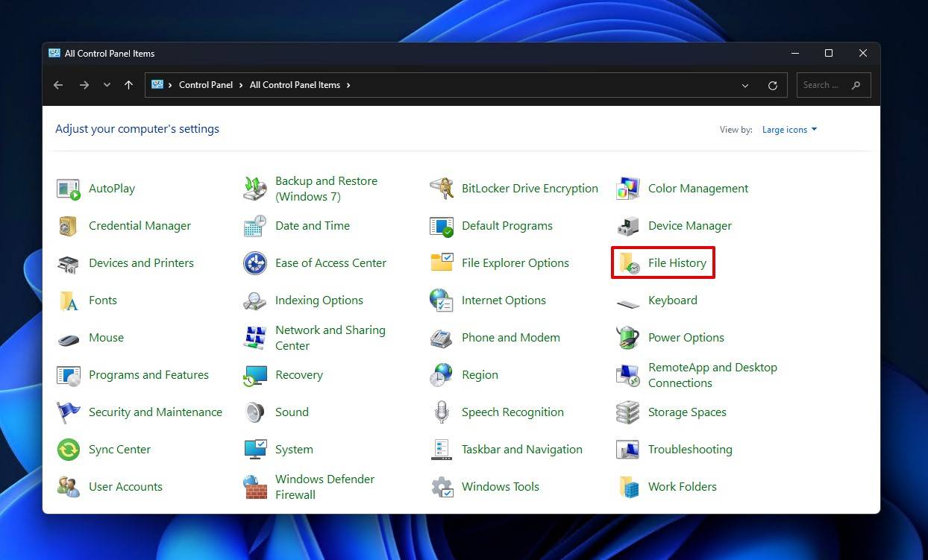Viewport: 928px width, 560px height.
Task: Open the Recovery icon
Action: click(255, 375)
